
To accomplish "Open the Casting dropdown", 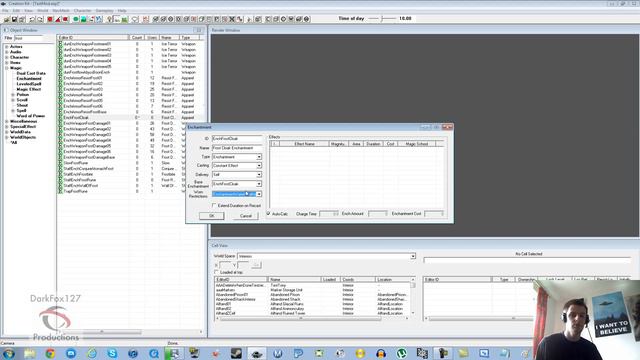I will point(259,166).
